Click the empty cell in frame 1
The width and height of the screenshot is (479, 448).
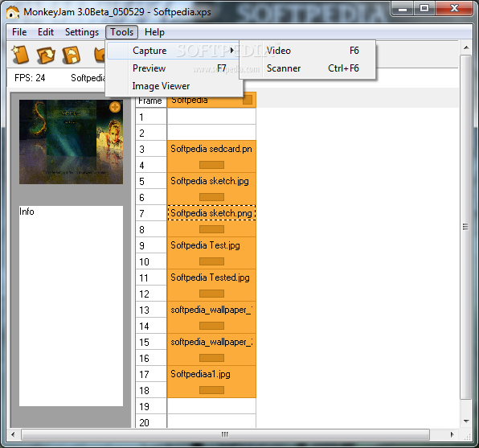pyautogui.click(x=211, y=117)
